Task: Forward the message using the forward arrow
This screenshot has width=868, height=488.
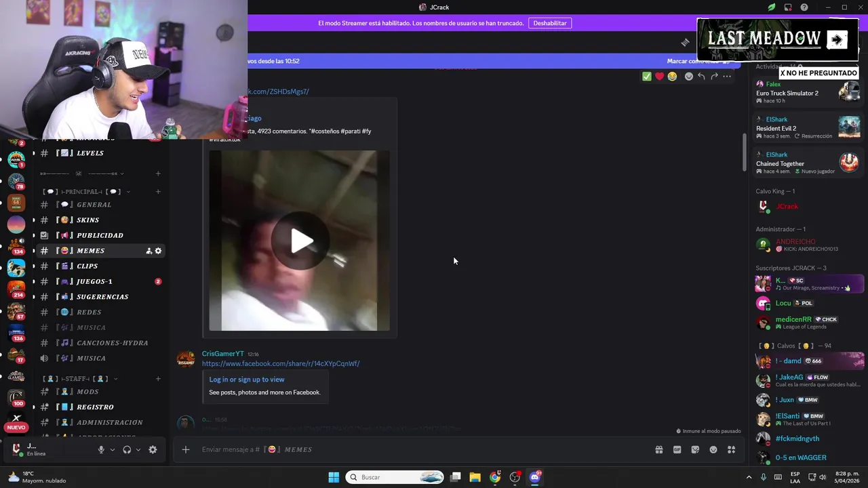Action: point(714,77)
